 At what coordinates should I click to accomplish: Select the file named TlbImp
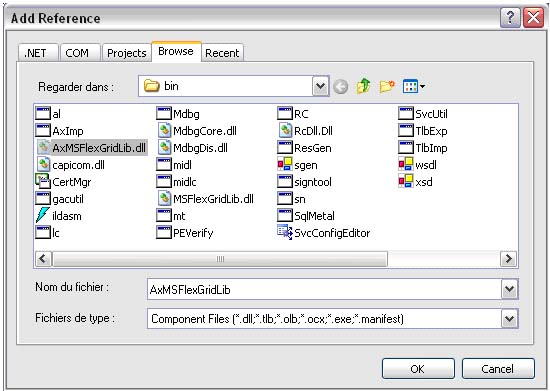pyautogui.click(x=423, y=148)
